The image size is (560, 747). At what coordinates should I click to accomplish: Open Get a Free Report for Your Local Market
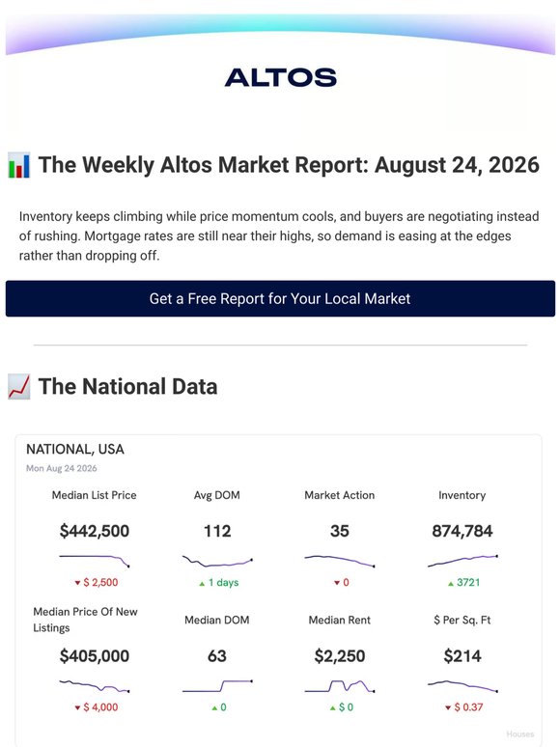(x=280, y=299)
